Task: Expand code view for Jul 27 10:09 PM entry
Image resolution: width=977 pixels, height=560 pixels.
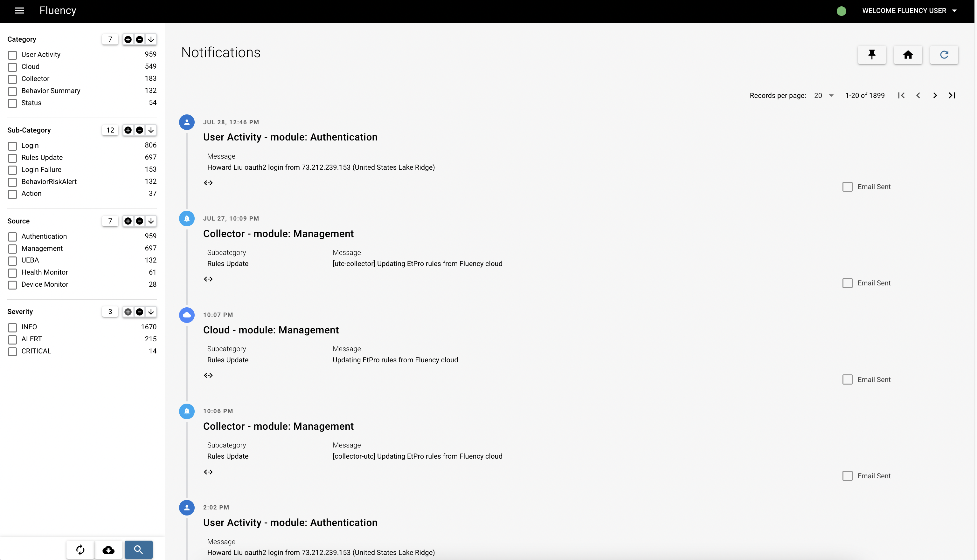Action: 208,279
